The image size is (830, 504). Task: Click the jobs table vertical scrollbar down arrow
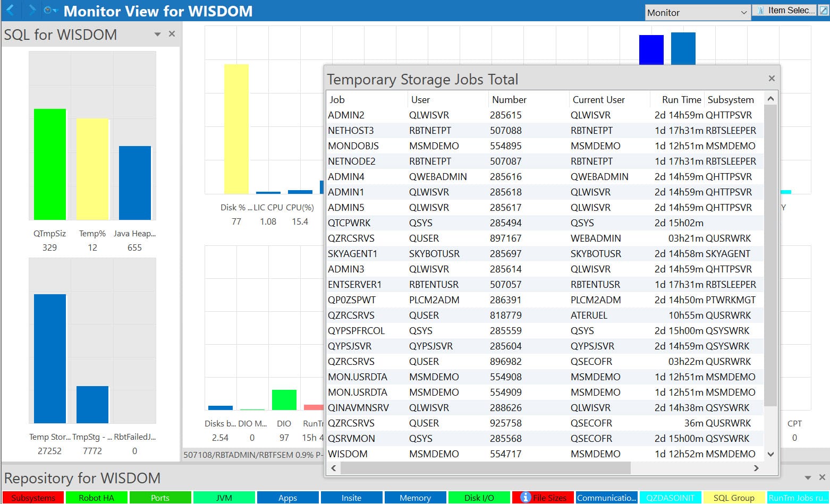(x=770, y=454)
